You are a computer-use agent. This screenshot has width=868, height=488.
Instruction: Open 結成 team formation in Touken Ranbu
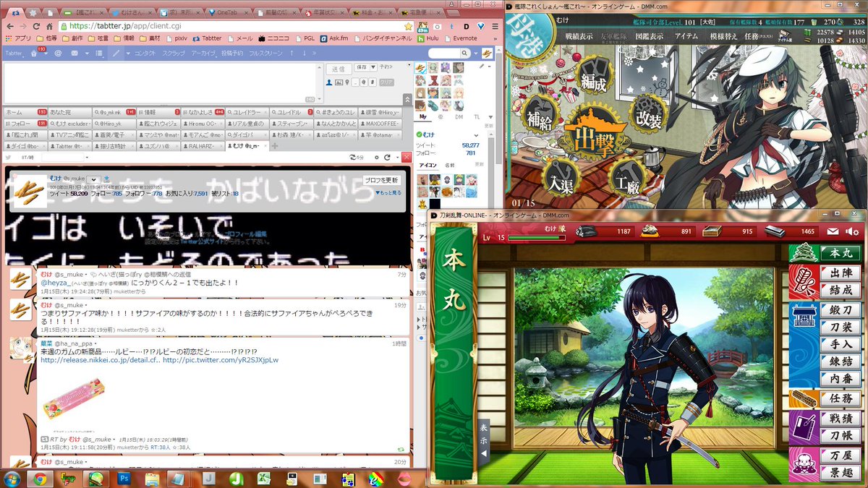coord(842,289)
